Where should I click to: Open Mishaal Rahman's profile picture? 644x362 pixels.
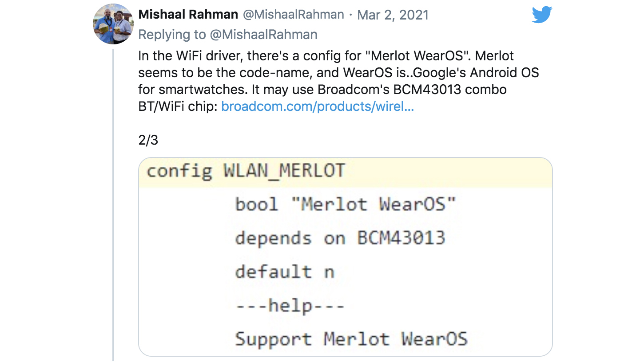(x=113, y=24)
